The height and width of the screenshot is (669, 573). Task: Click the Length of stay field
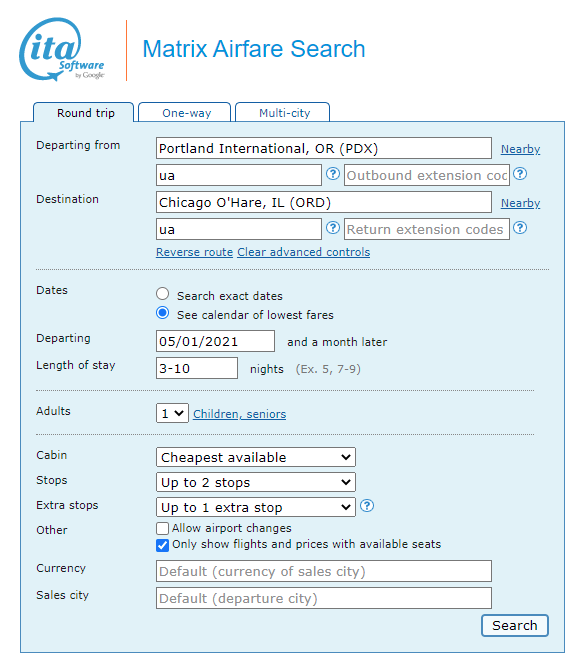[x=197, y=368]
